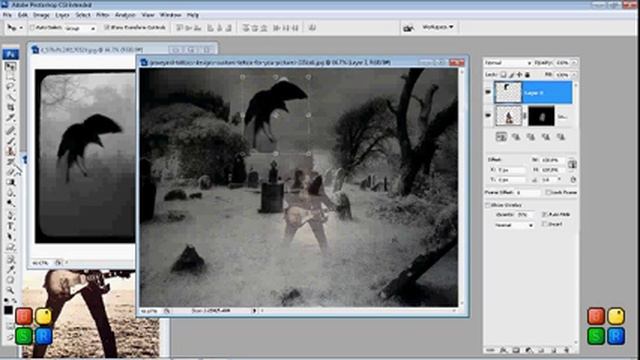Open the Help menu
Viewport: 640px width, 360px height.
click(193, 15)
